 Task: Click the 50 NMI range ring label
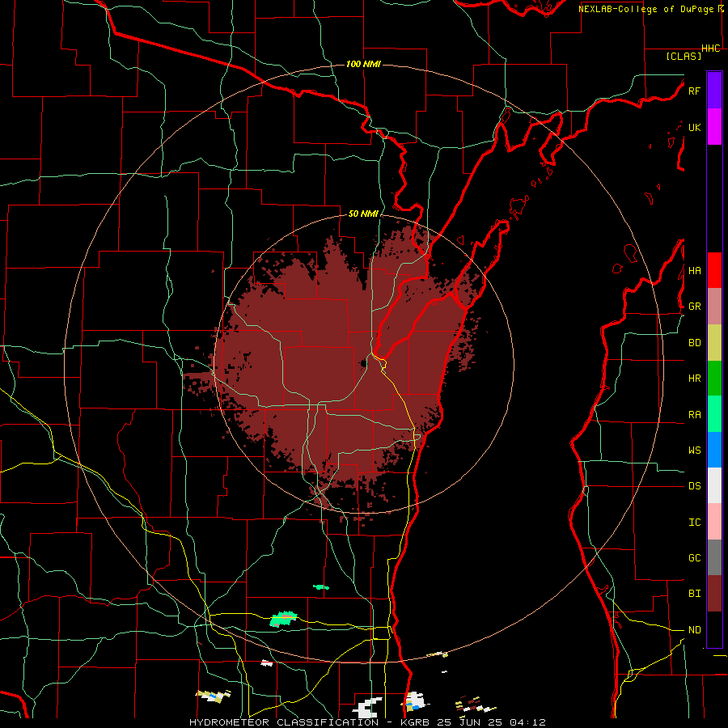pyautogui.click(x=363, y=214)
